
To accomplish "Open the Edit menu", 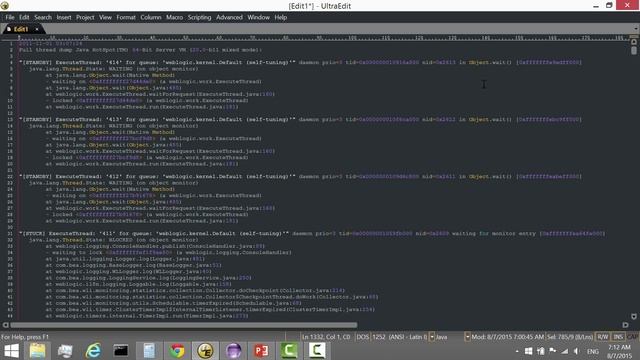I will pyautogui.click(x=24, y=17).
